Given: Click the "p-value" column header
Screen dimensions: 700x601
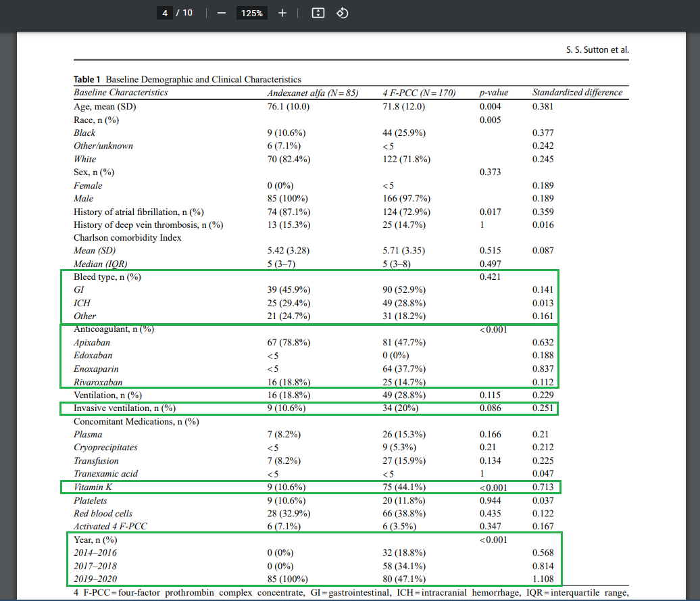Looking at the screenshot, I should point(494,93).
